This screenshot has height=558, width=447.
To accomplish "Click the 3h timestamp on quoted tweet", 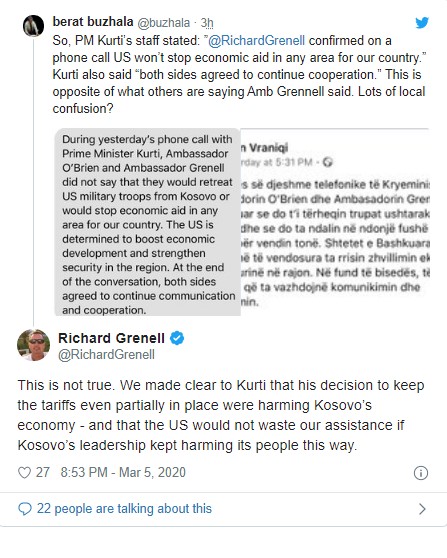I will (x=207, y=23).
